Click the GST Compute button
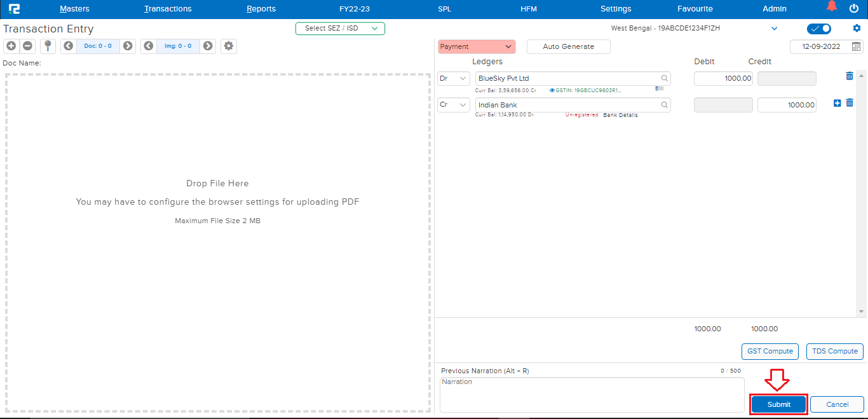This screenshot has width=868, height=419. (770, 351)
